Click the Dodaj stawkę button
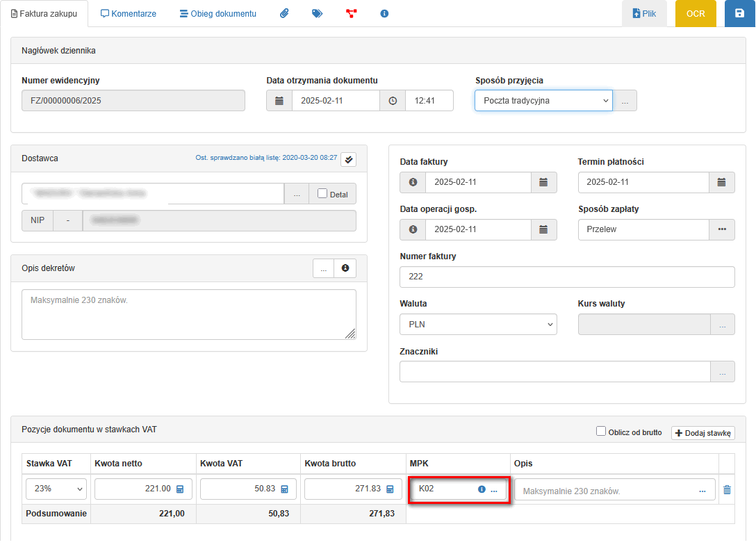 [702, 433]
